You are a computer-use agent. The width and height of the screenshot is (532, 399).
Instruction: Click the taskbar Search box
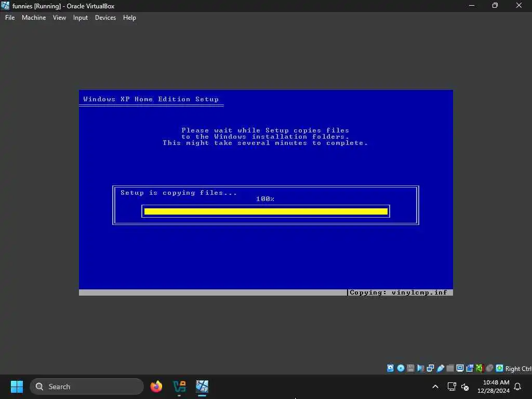click(87, 387)
